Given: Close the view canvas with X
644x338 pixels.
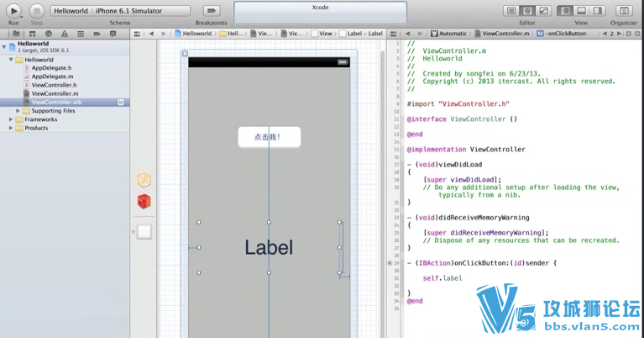Looking at the screenshot, I should [x=185, y=54].
